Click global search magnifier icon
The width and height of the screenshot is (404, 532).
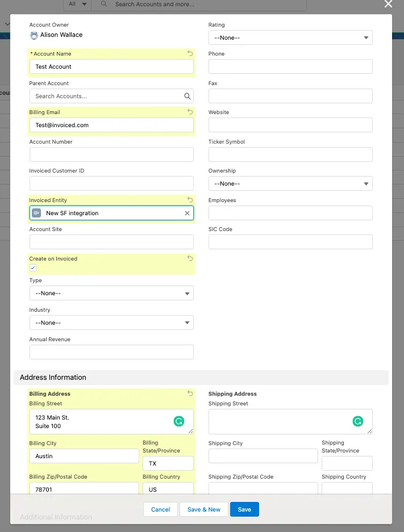coord(104,4)
